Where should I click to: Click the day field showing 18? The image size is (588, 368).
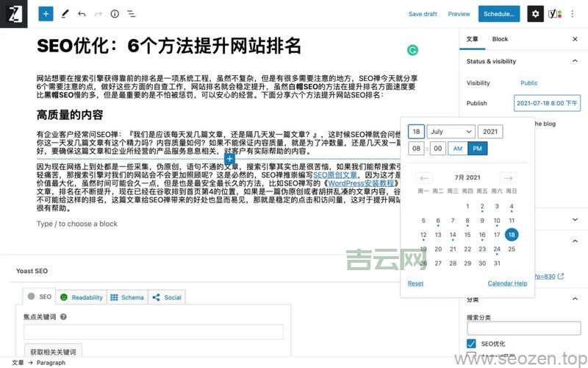416,132
